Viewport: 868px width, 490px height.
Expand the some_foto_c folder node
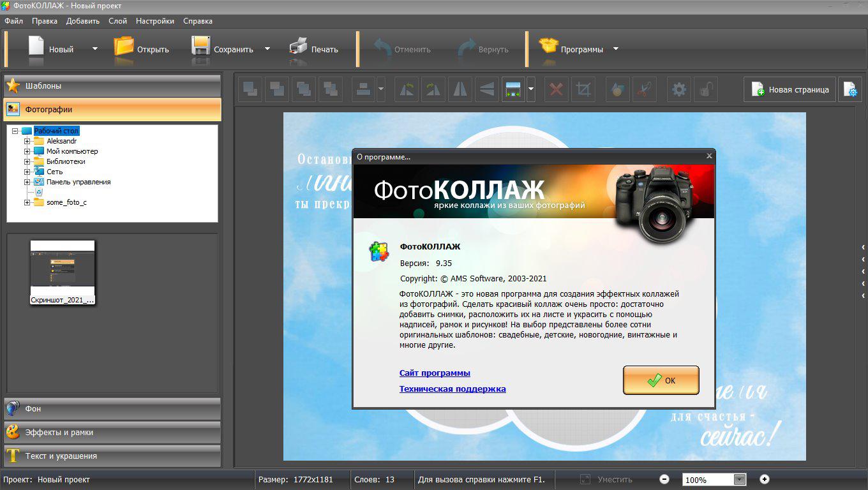(x=27, y=202)
